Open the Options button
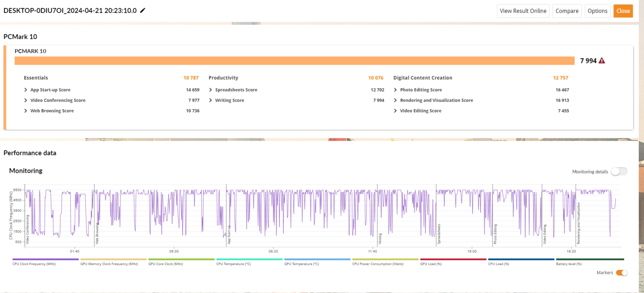This screenshot has height=293, width=644. (597, 11)
